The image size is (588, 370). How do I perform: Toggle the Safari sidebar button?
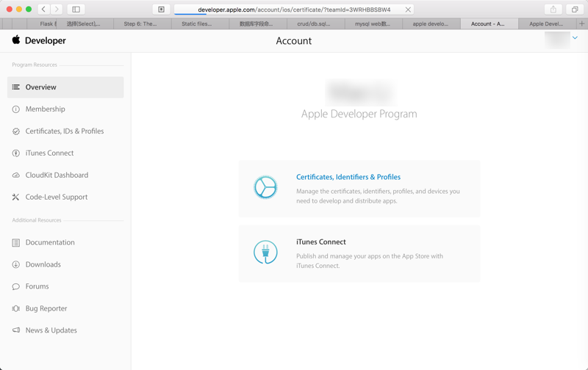click(x=76, y=10)
